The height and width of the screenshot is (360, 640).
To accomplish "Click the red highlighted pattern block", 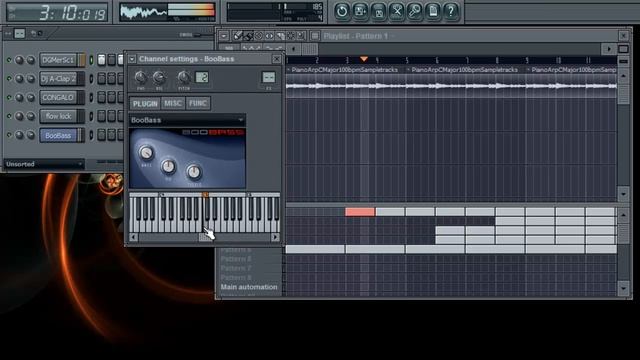I will click(x=360, y=211).
